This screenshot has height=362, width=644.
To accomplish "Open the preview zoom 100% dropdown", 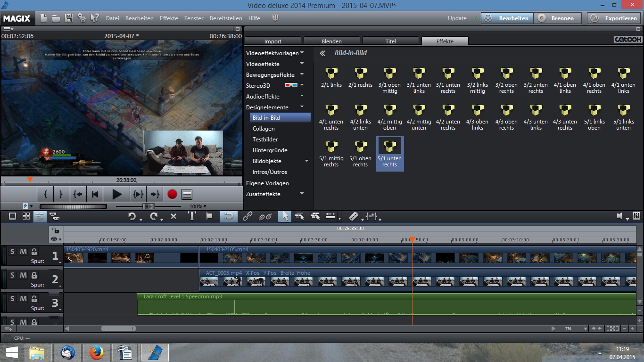I will click(x=198, y=206).
